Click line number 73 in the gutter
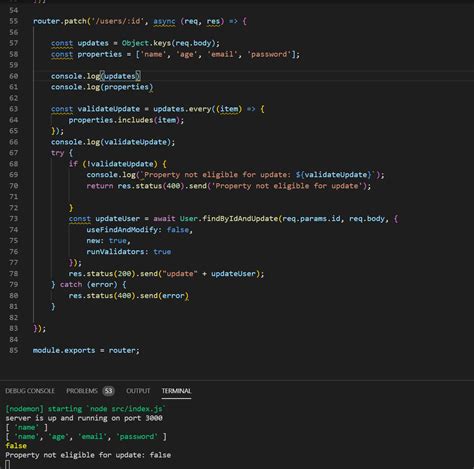This screenshot has height=469, width=474. (14, 218)
